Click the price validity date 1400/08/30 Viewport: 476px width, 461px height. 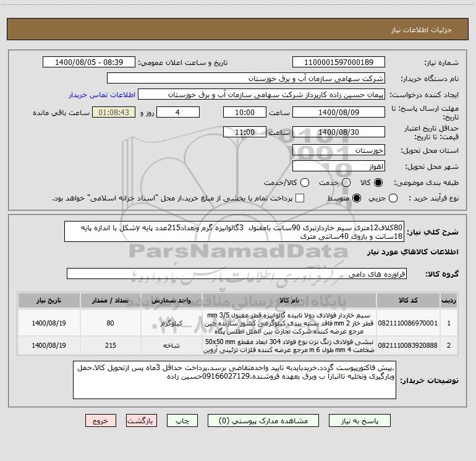(x=339, y=132)
